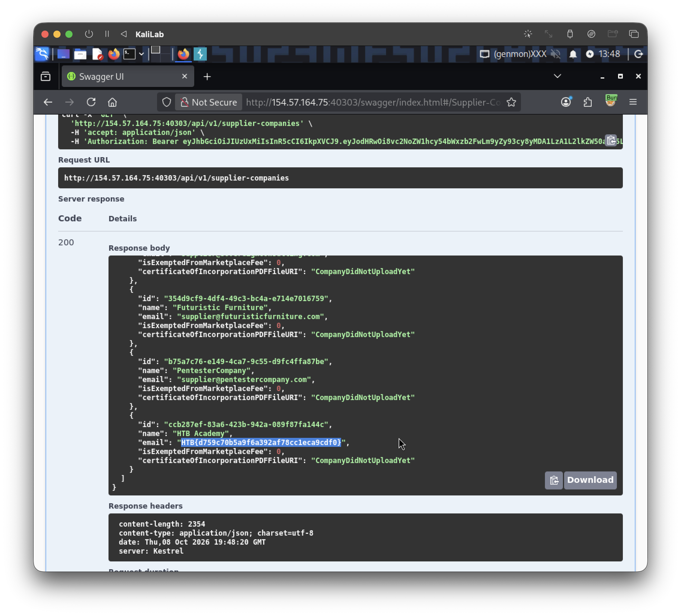Open the notifications bell icon
Image resolution: width=681 pixels, height=616 pixels.
[x=573, y=54]
